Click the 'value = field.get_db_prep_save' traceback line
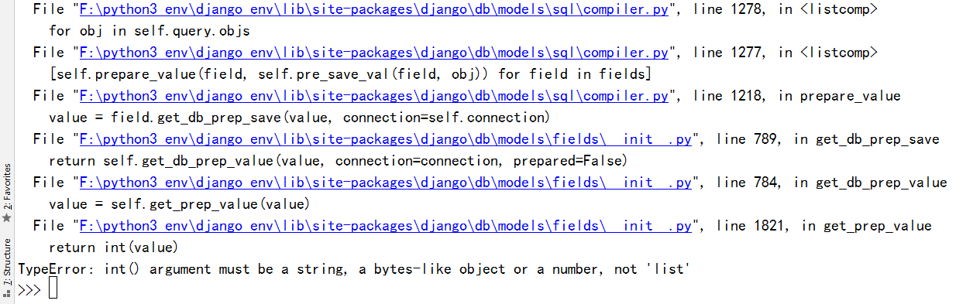Viewport: 980px width, 304px height. [x=299, y=118]
